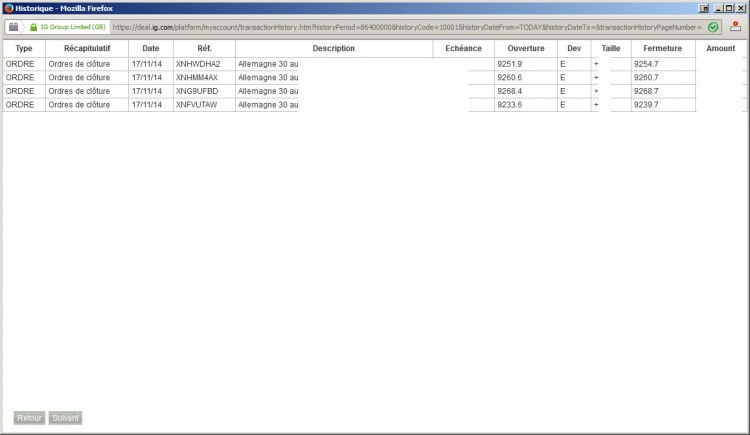Click the 17/11/14 date in XNFVUTAW row
Screen dimensions: 750x435
pos(147,105)
